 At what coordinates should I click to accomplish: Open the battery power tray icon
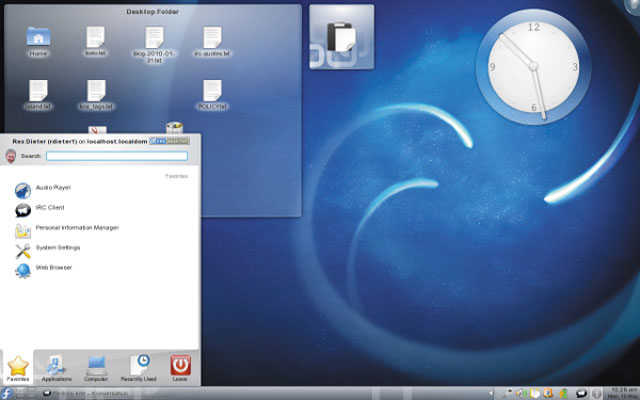click(564, 393)
